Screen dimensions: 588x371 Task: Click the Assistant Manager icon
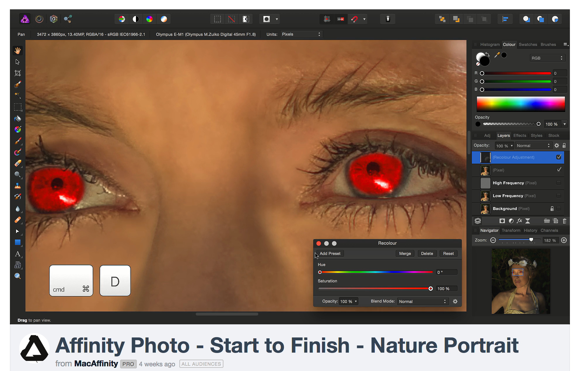click(388, 19)
